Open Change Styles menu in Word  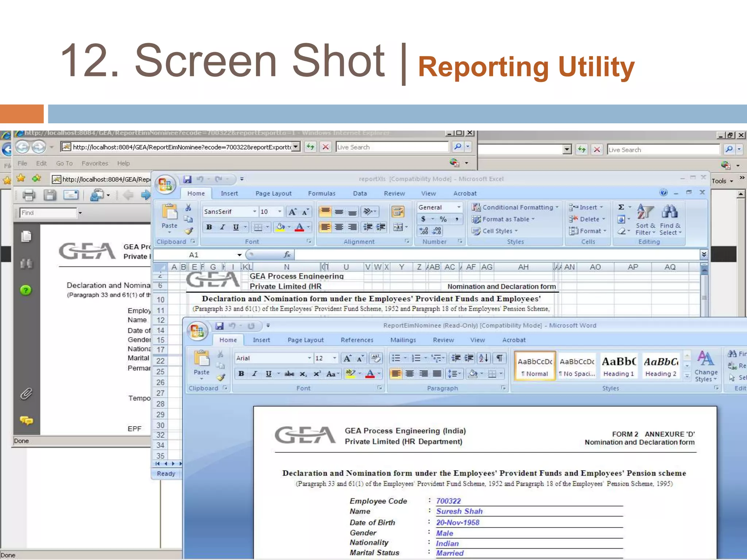[x=706, y=366]
